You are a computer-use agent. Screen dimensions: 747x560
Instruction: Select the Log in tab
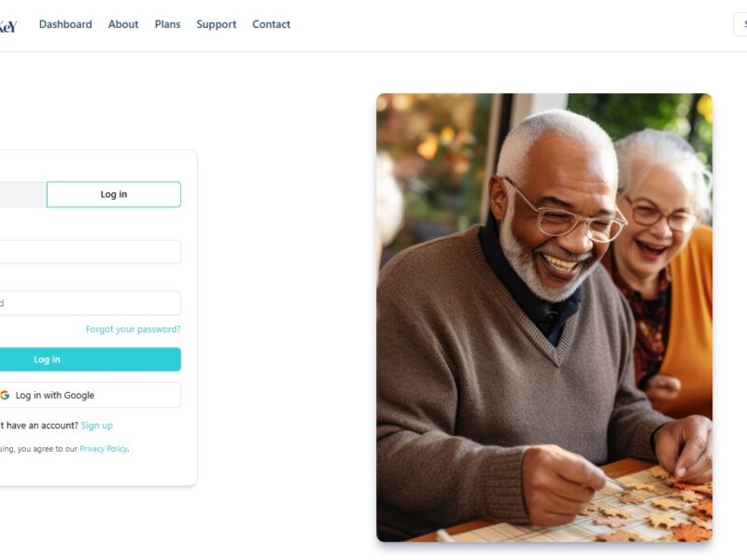114,194
